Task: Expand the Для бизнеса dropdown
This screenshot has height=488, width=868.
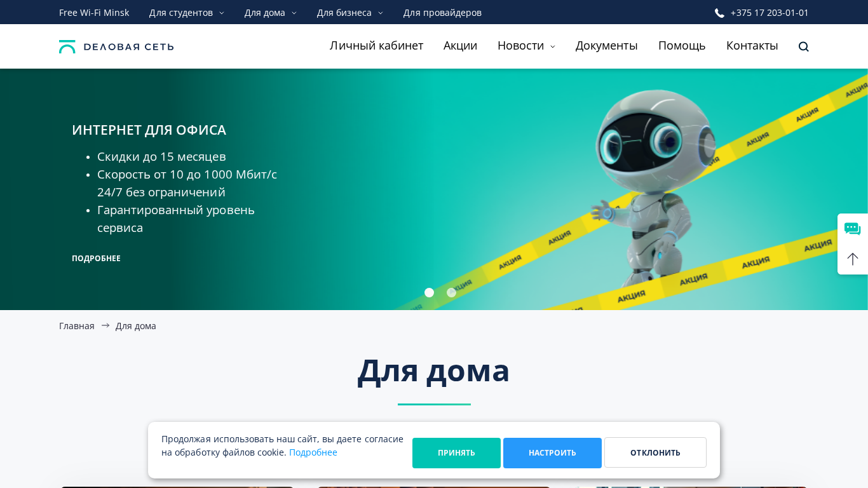Action: (350, 13)
